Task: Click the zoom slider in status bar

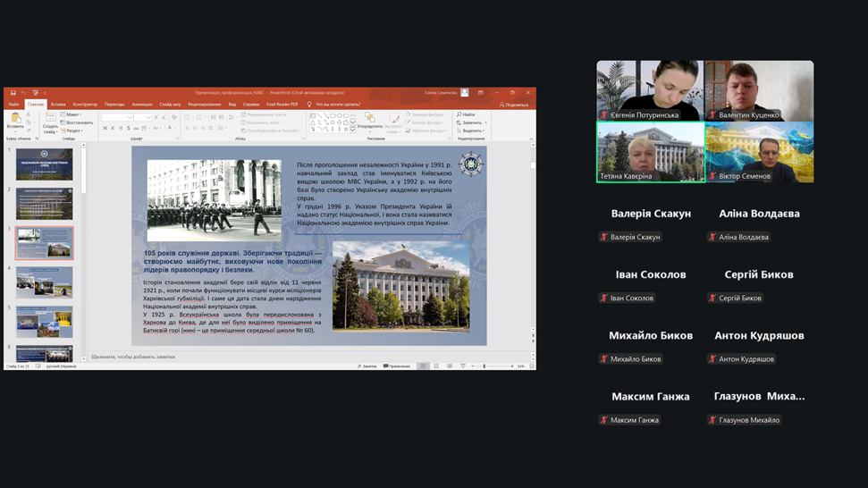Action: pos(485,366)
